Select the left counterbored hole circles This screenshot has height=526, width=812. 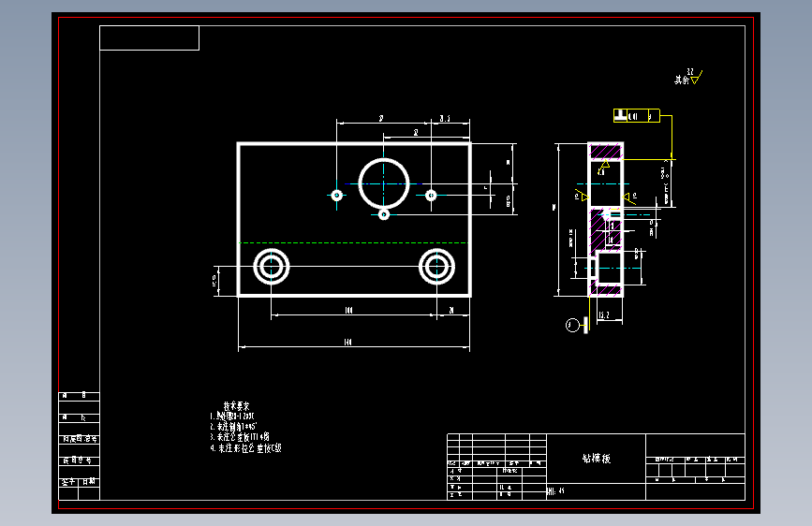click(x=272, y=267)
